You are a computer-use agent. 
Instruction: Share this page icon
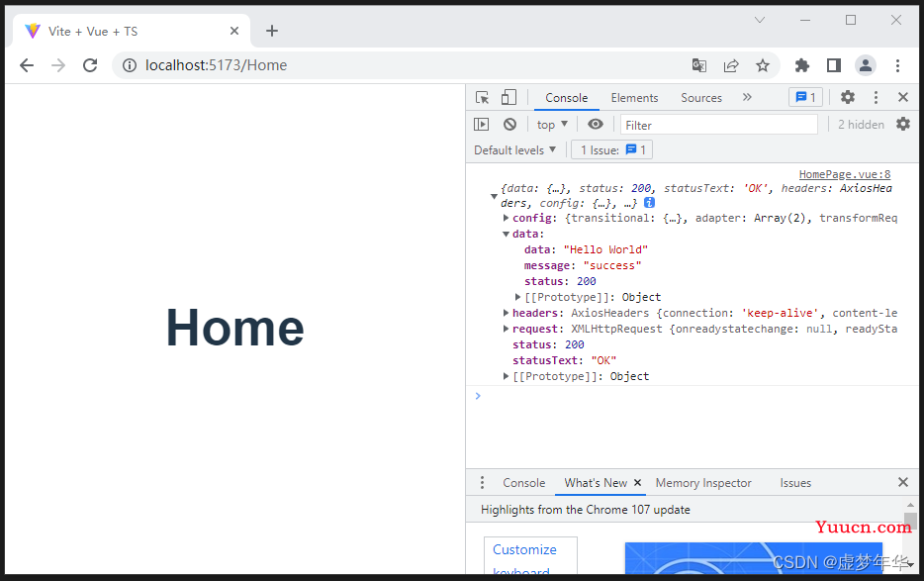[731, 65]
